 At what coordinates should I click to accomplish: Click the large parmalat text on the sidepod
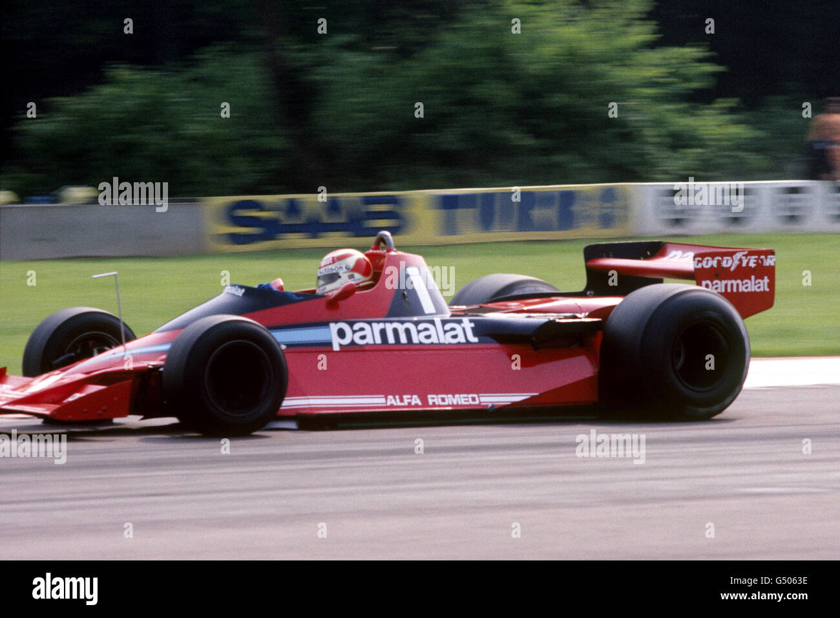pos(403,334)
